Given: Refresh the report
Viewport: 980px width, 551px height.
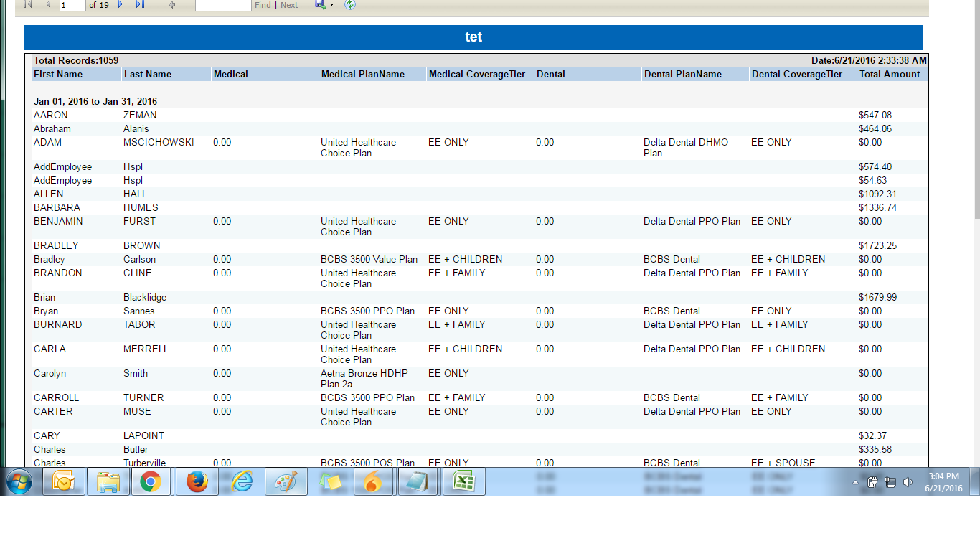Looking at the screenshot, I should (x=350, y=5).
